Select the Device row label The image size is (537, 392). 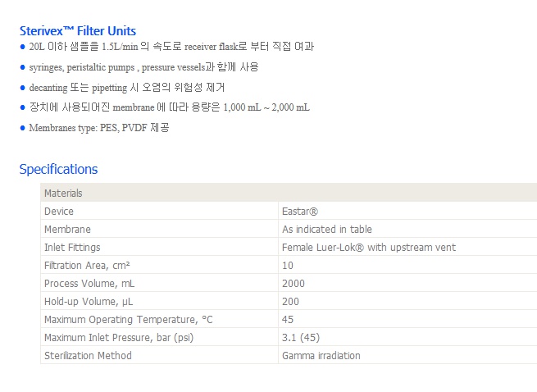pyautogui.click(x=59, y=212)
